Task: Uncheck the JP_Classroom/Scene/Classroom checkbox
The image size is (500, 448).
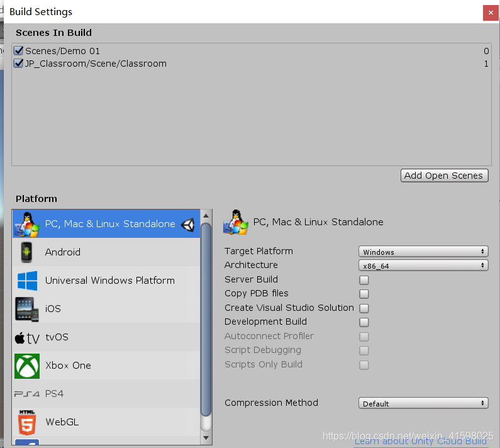Action: coord(18,64)
